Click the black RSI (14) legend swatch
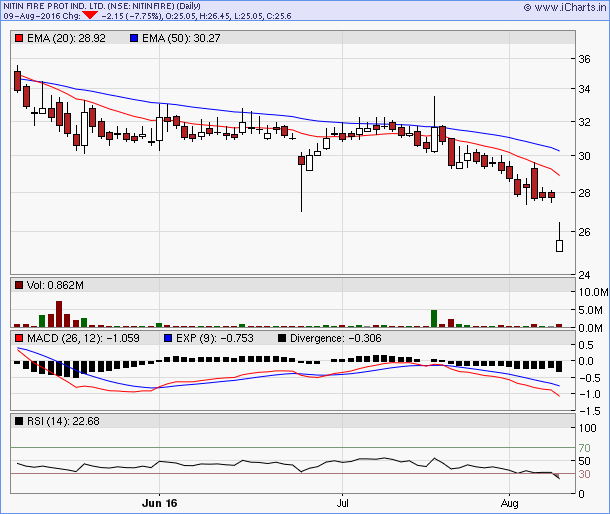The height and width of the screenshot is (514, 610). coord(19,421)
